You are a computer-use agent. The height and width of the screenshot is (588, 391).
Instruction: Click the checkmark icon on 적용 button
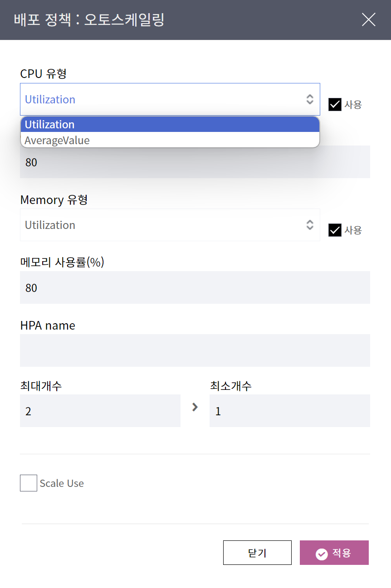click(322, 554)
